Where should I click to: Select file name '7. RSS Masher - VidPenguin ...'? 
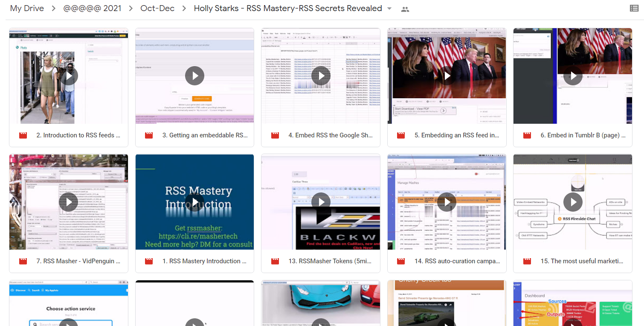(x=78, y=261)
